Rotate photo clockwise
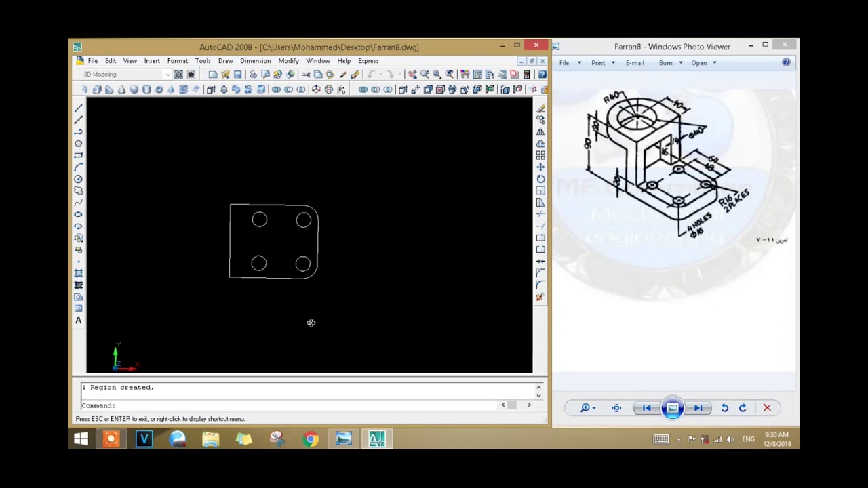Viewport: 868px width, 488px height. 743,408
